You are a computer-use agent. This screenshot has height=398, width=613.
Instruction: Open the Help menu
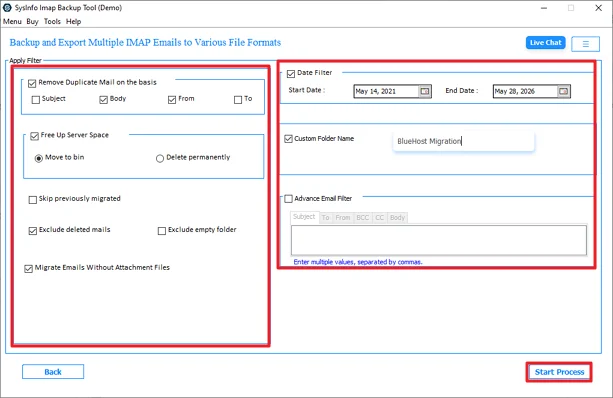pos(73,22)
